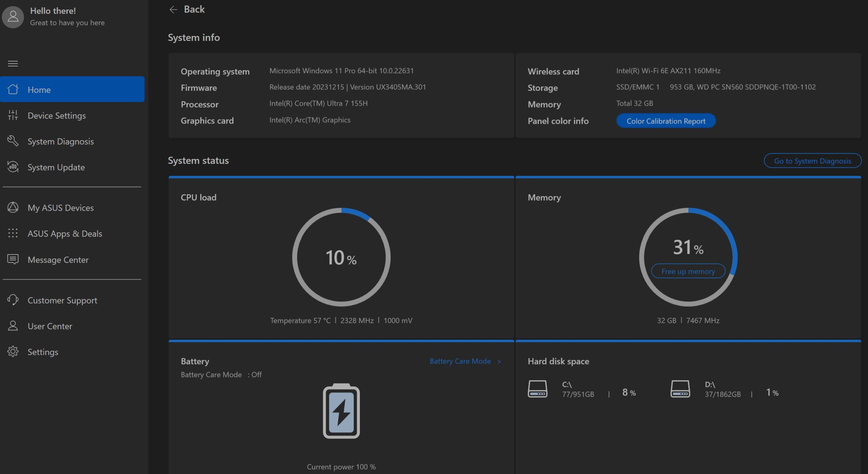Open the Color Calibration Report
Screen dimensions: 868x474
(666, 121)
